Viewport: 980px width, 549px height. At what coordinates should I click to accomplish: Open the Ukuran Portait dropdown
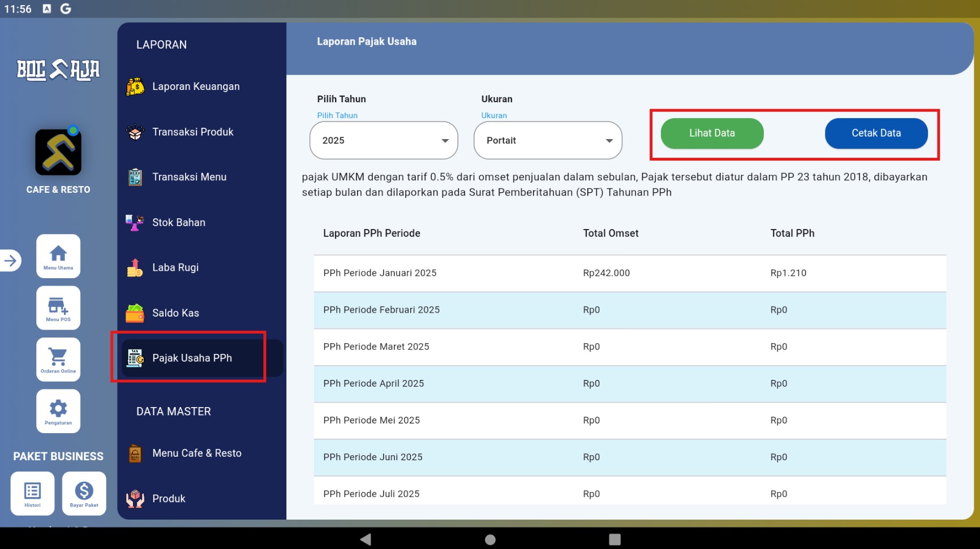coord(548,140)
